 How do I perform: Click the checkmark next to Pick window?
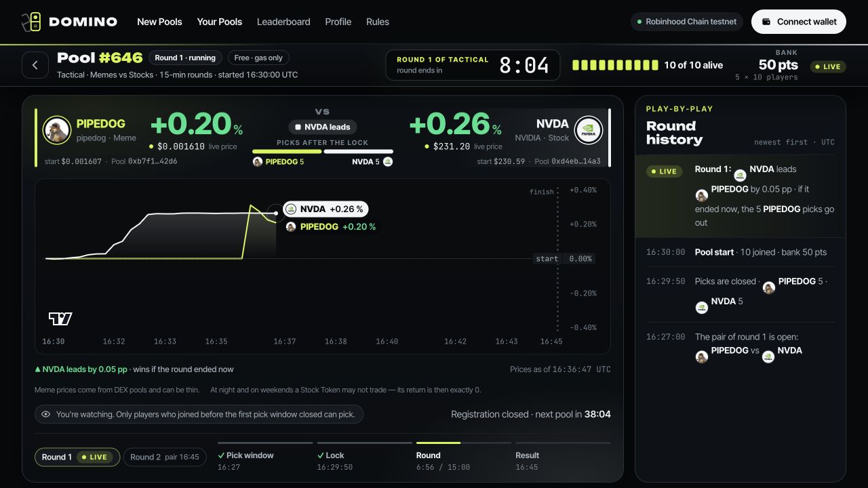pyautogui.click(x=221, y=455)
